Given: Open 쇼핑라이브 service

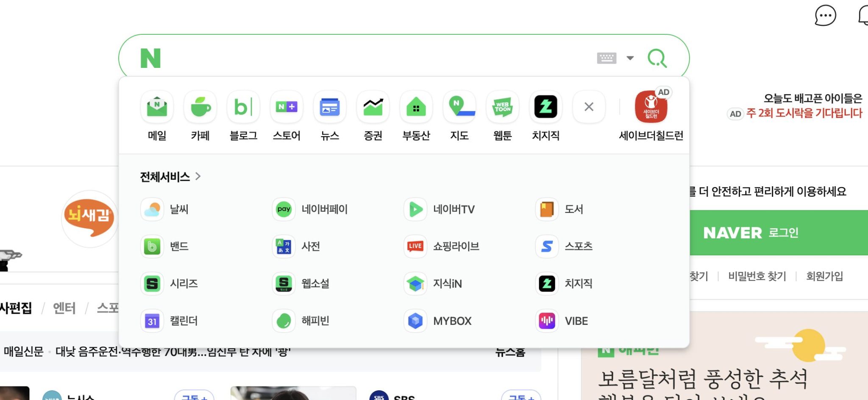Looking at the screenshot, I should click(x=442, y=246).
